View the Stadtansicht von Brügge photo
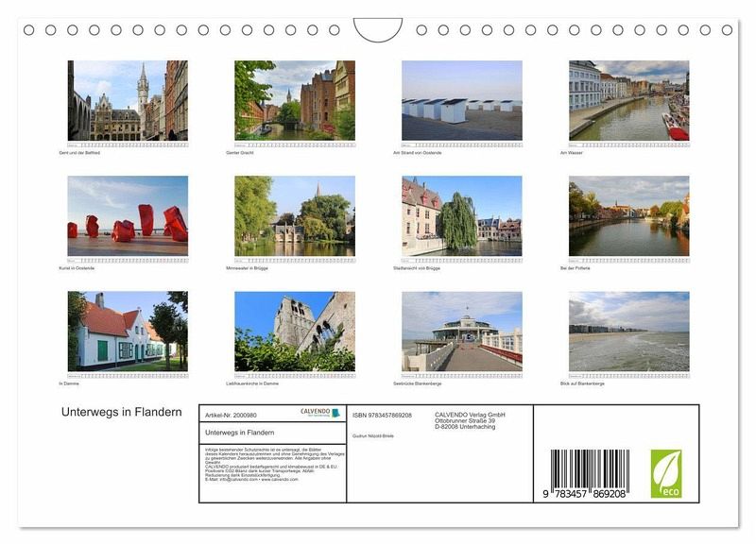The width and height of the screenshot is (756, 545). 462,216
